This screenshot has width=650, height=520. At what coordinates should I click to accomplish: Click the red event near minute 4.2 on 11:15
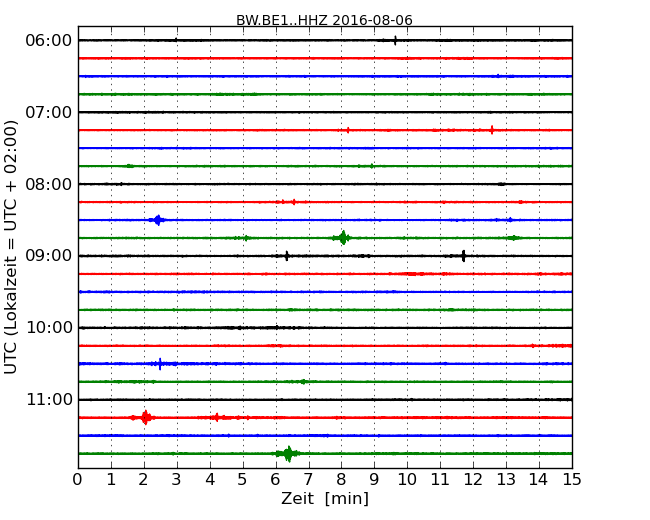[216, 417]
